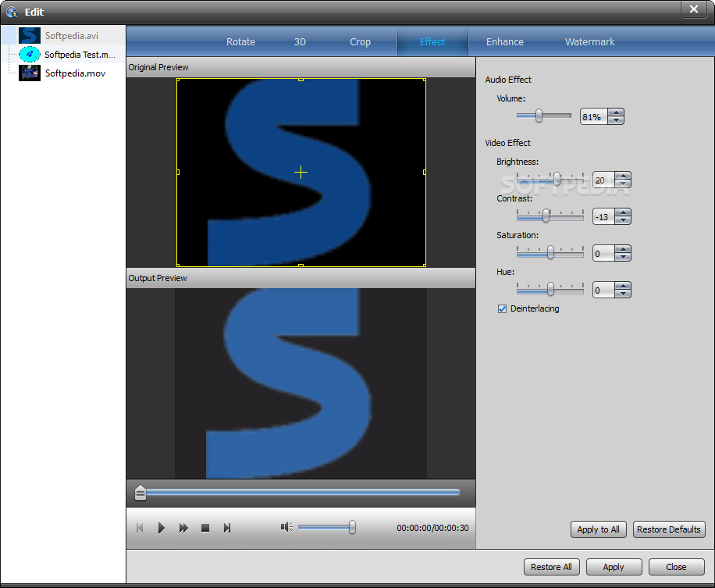This screenshot has width=715, height=588.
Task: Select the Softpedia Test thumbnail icon
Action: coord(30,55)
